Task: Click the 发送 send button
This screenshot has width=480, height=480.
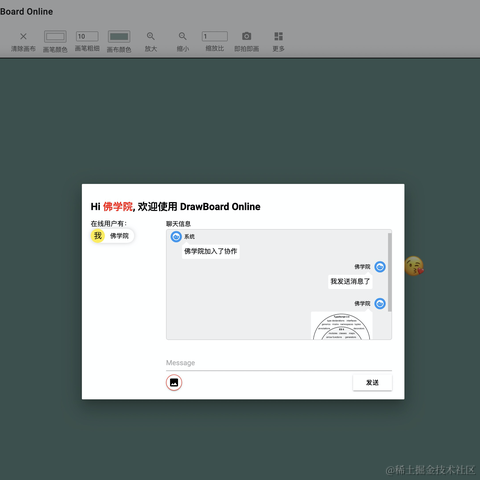Action: pyautogui.click(x=372, y=382)
